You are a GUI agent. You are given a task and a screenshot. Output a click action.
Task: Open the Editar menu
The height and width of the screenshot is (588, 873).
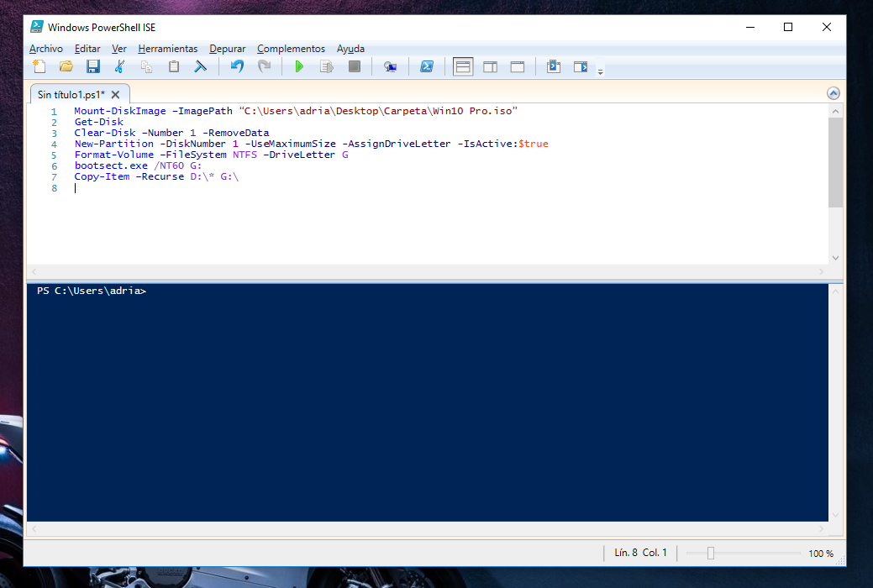[x=87, y=49]
